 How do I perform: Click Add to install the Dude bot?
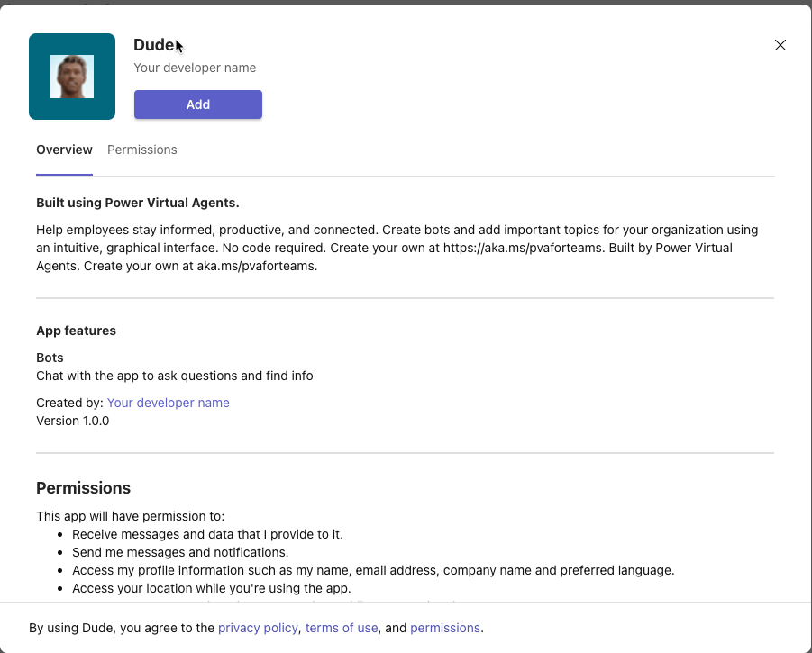tap(197, 104)
